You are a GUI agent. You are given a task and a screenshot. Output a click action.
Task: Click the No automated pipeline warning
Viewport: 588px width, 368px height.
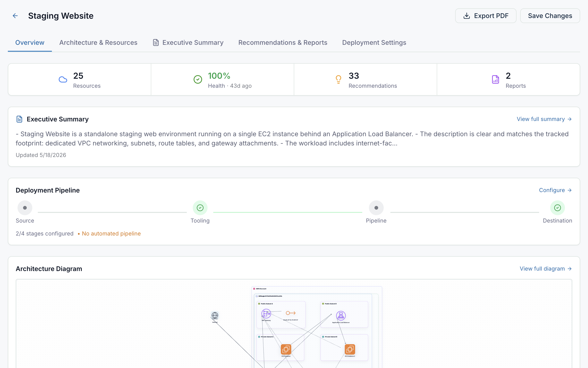[x=109, y=234]
